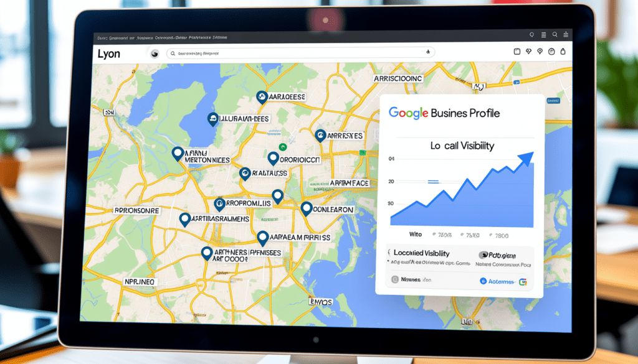This screenshot has width=638, height=364.
Task: Click the Loconied Visibility heading in the card
Action: [422, 253]
